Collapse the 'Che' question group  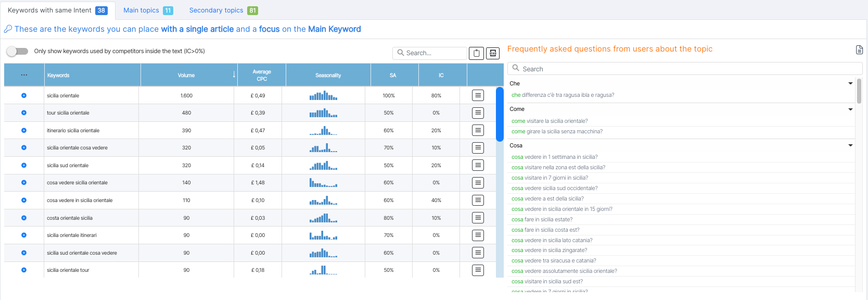[850, 83]
